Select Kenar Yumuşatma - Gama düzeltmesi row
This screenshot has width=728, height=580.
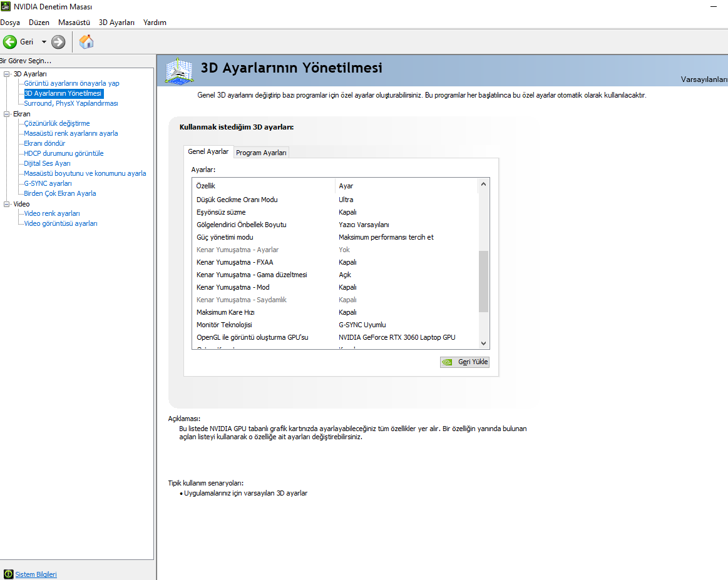pos(335,275)
